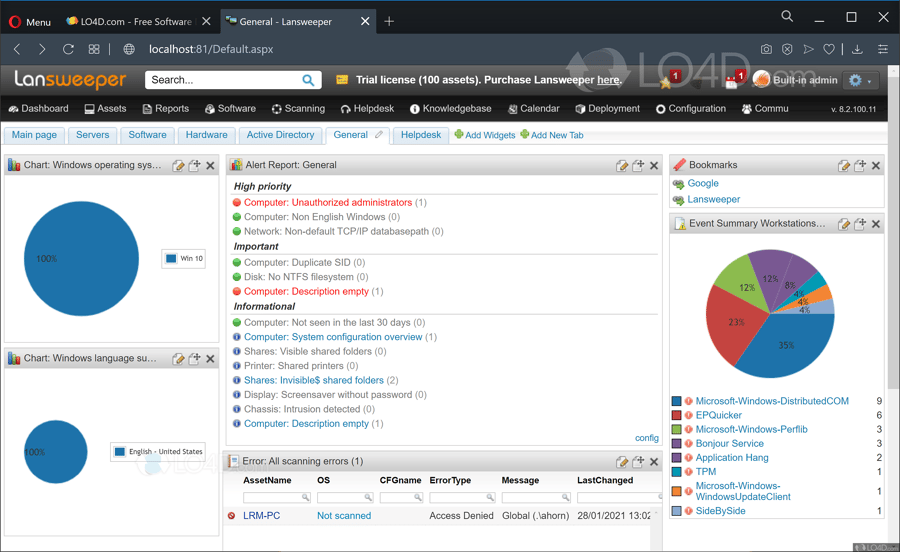
Task: Click the AssetName filter field
Action: coord(277,497)
